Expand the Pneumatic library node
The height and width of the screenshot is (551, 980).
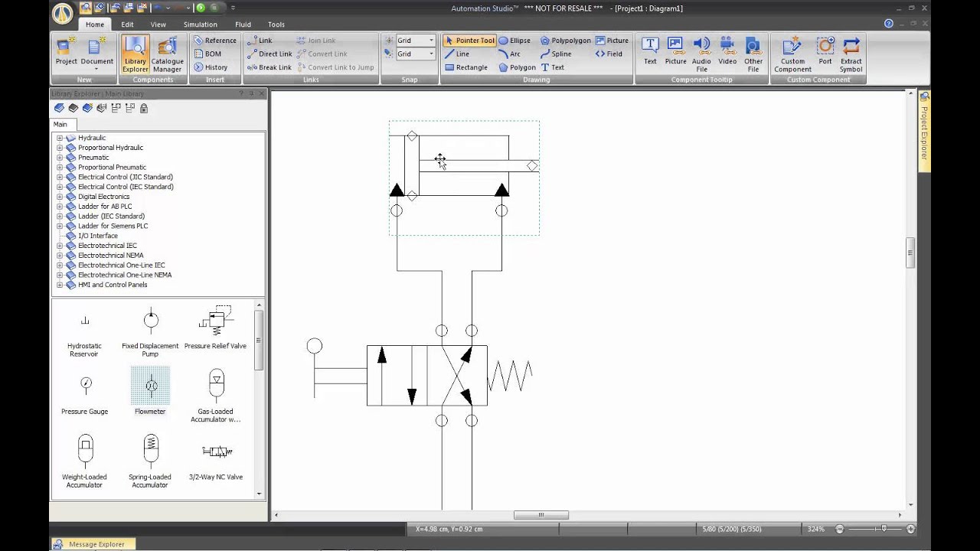[x=59, y=158]
